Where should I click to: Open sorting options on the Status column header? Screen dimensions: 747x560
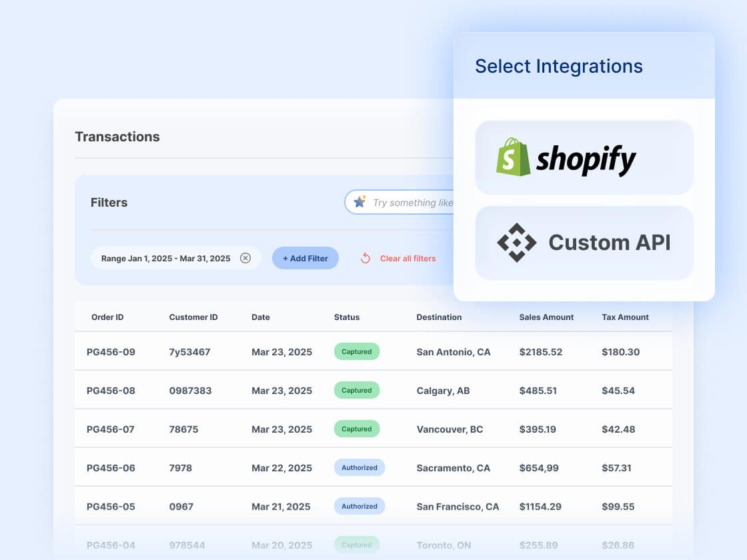click(347, 317)
